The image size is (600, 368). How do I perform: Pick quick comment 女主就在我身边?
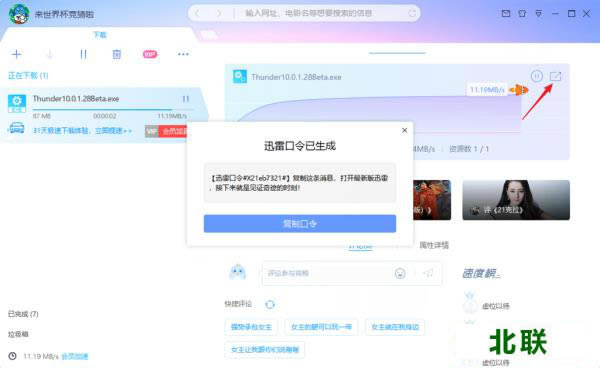tap(395, 327)
